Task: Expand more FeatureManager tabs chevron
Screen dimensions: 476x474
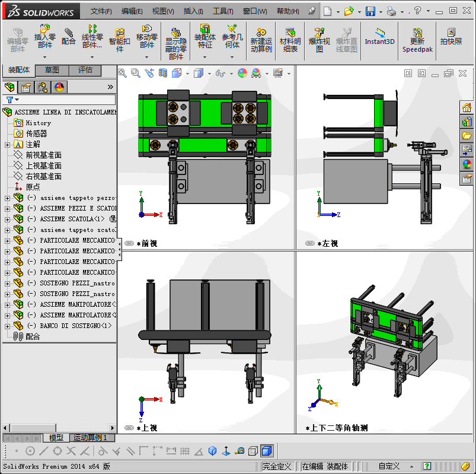Action: [110, 87]
